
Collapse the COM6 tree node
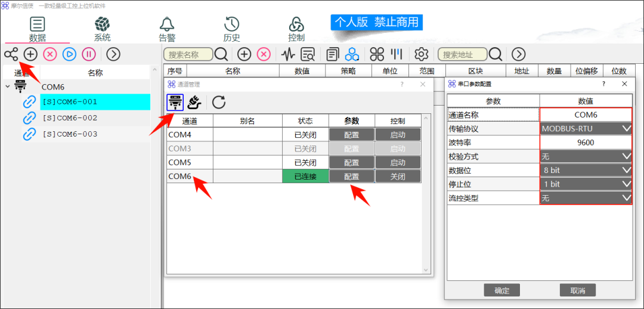pyautogui.click(x=7, y=86)
